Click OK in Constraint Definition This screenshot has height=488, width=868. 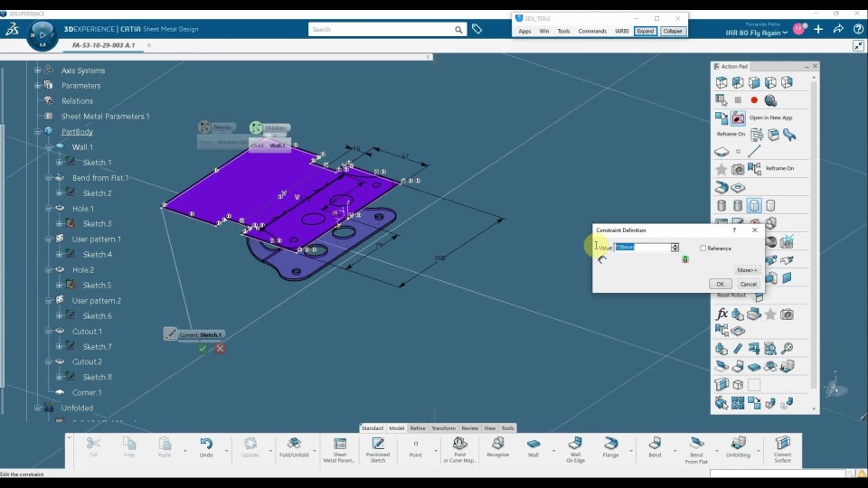(x=721, y=284)
